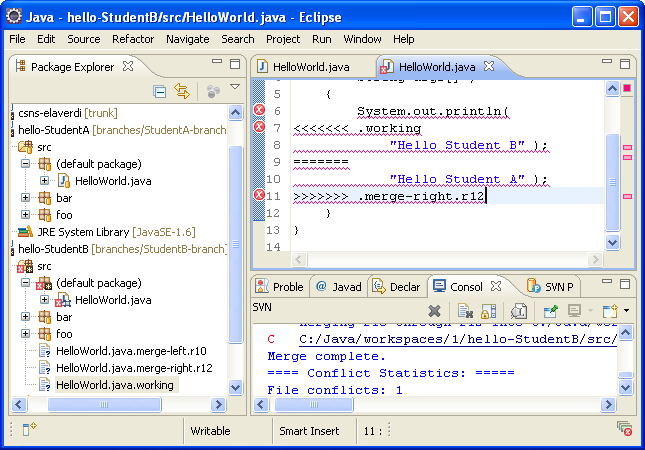Click Collapse All in Package Explorer

(160, 91)
